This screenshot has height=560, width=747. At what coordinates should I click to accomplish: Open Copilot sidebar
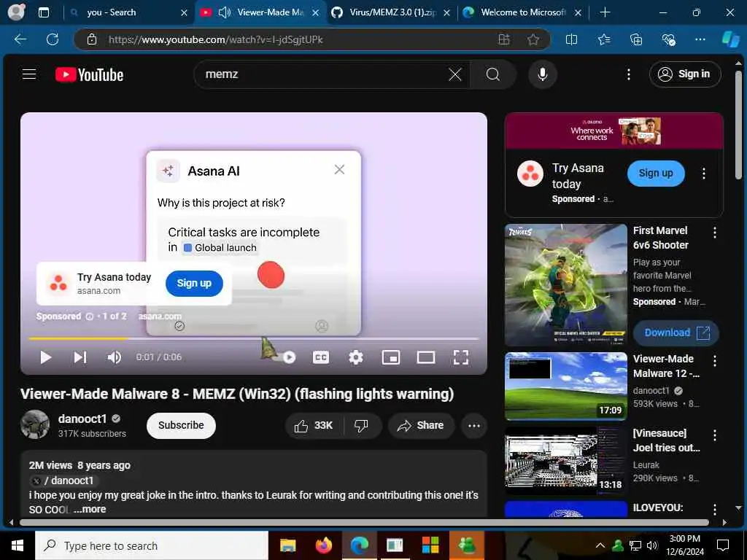730,39
